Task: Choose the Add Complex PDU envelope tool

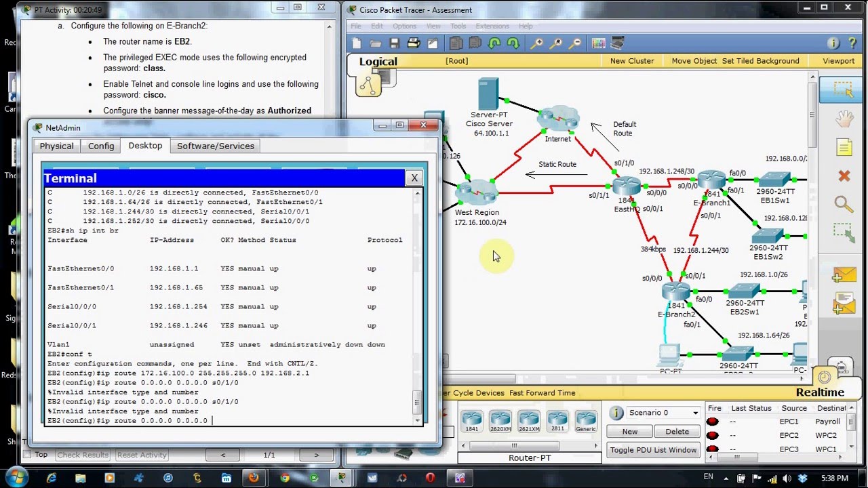Action: click(844, 303)
